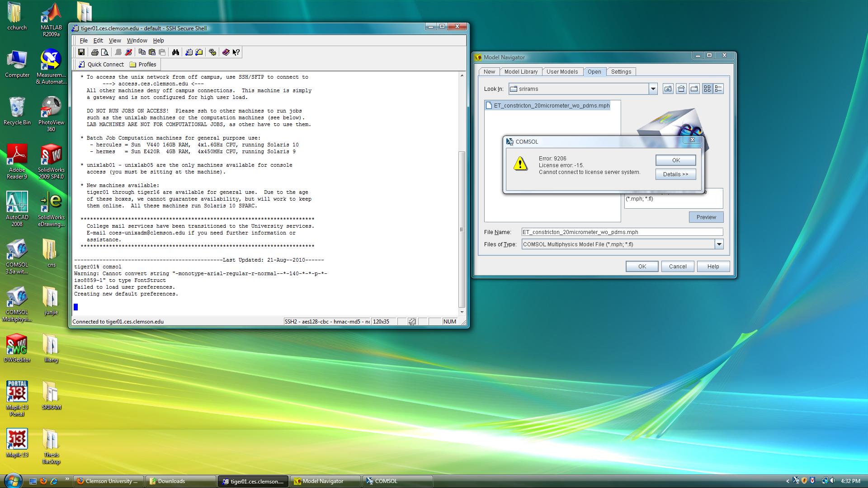The height and width of the screenshot is (488, 868).
Task: Switch to Details view in Model Navigator
Action: (718, 89)
